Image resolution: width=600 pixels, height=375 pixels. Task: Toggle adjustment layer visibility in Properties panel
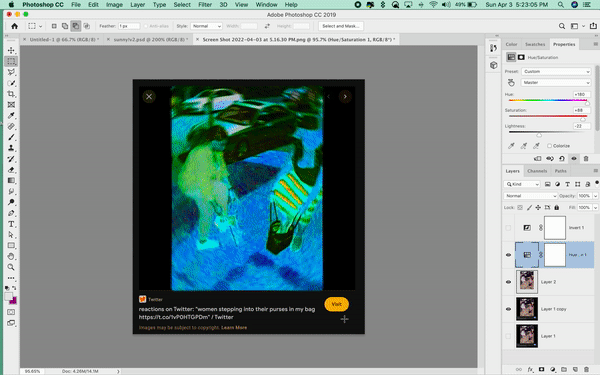(x=574, y=158)
